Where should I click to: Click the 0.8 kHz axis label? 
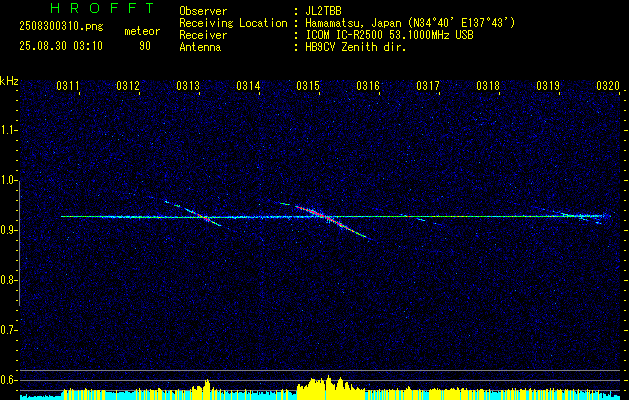[9, 280]
